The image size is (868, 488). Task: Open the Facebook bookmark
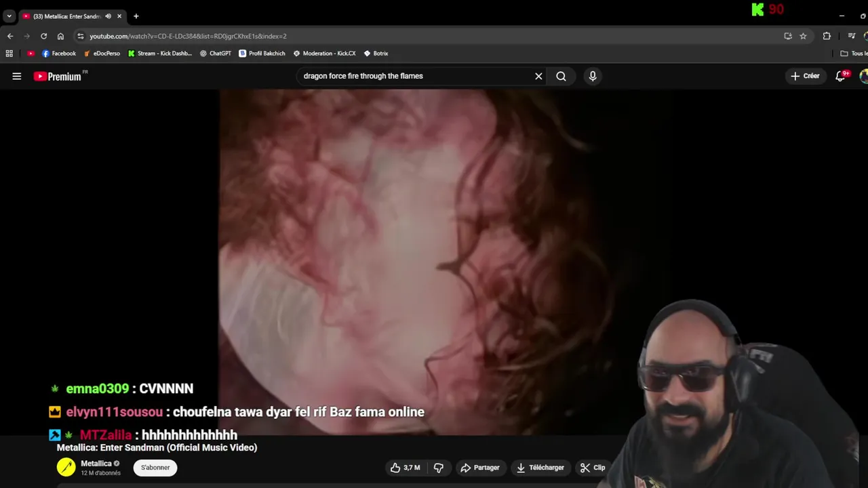(x=59, y=54)
